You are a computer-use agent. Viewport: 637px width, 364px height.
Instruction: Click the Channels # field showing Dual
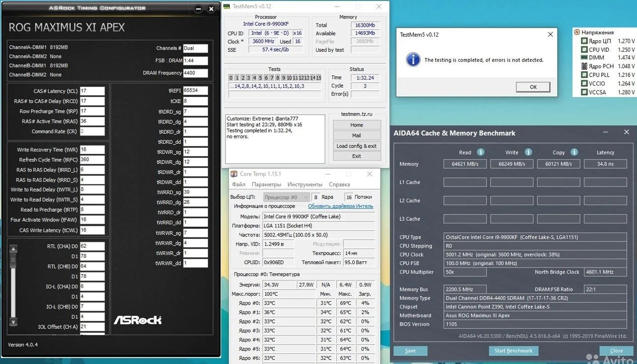click(195, 48)
